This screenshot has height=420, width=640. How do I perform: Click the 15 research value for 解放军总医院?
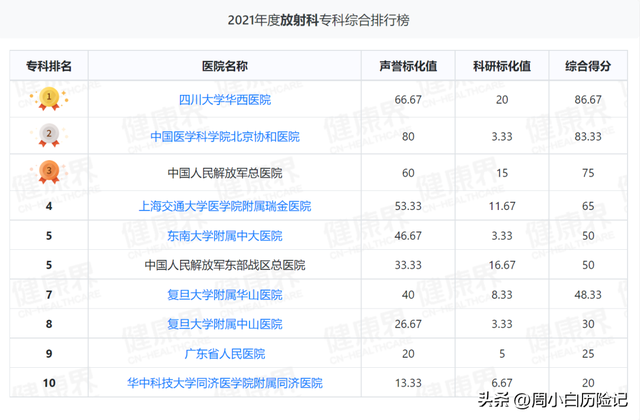(502, 173)
